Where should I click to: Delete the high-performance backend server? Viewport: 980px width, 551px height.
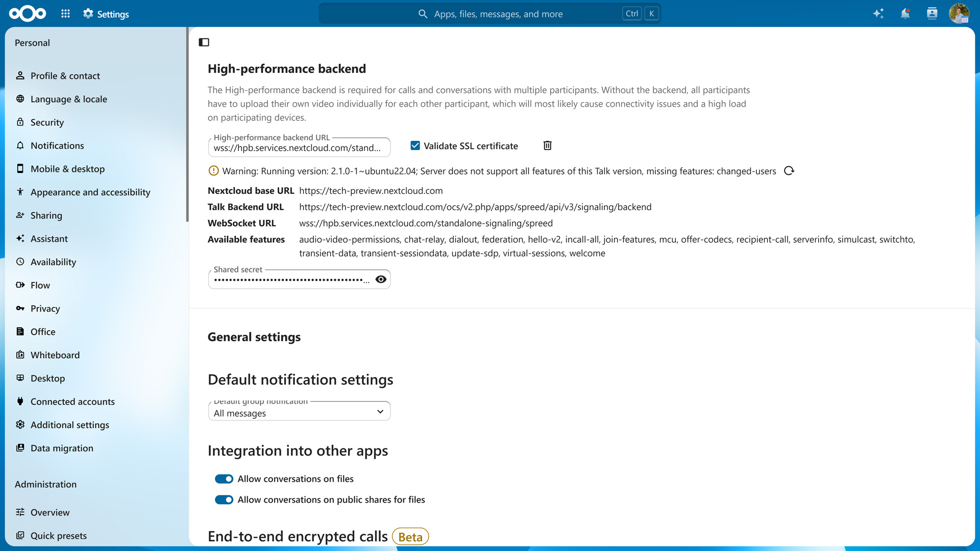pyautogui.click(x=548, y=146)
